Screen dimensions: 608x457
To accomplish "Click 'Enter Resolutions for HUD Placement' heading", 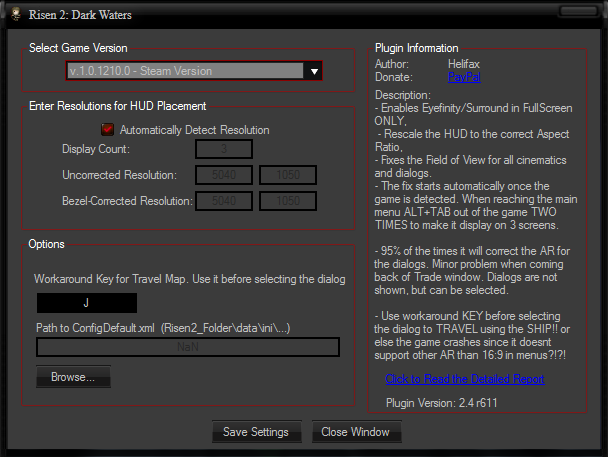I will pyautogui.click(x=117, y=106).
